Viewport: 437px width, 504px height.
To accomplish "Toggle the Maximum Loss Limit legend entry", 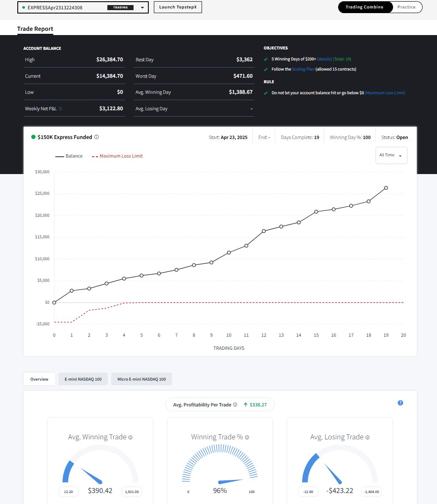I will point(117,156).
